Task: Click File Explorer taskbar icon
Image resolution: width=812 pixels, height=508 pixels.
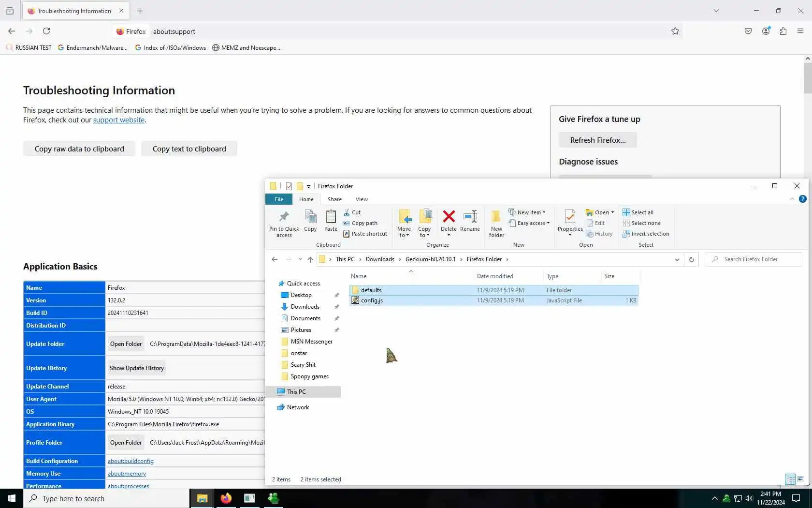Action: pyautogui.click(x=202, y=498)
